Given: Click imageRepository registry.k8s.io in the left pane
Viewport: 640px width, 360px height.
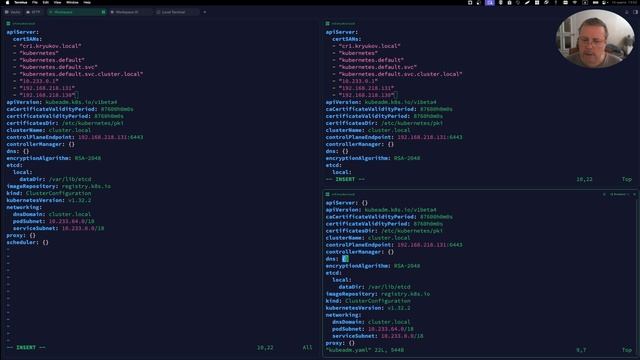Looking at the screenshot, I should pos(58,186).
